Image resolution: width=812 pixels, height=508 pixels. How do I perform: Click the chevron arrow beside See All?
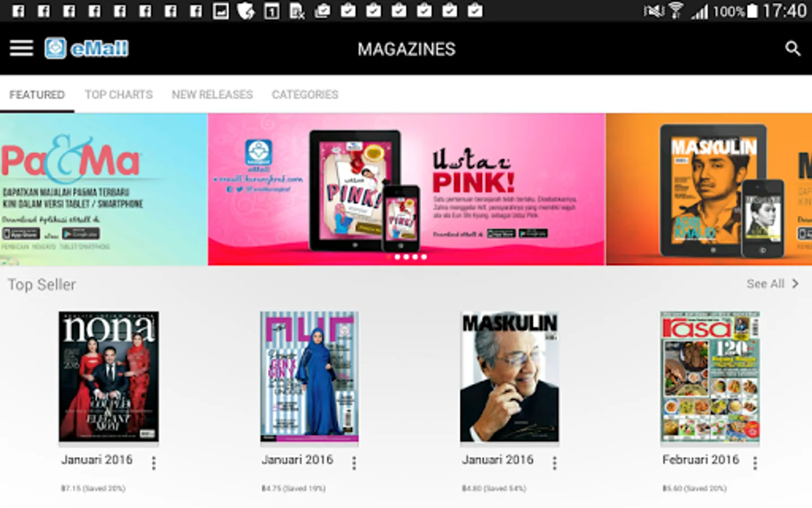tap(795, 284)
